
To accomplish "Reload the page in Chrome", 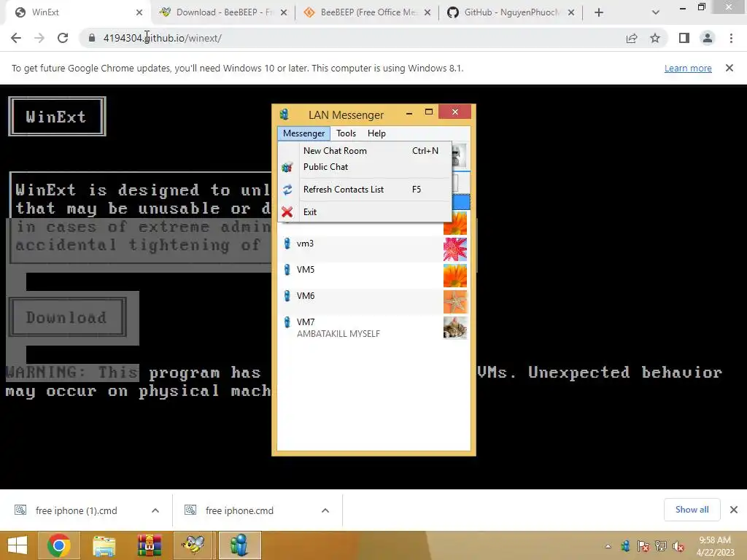I will click(63, 38).
